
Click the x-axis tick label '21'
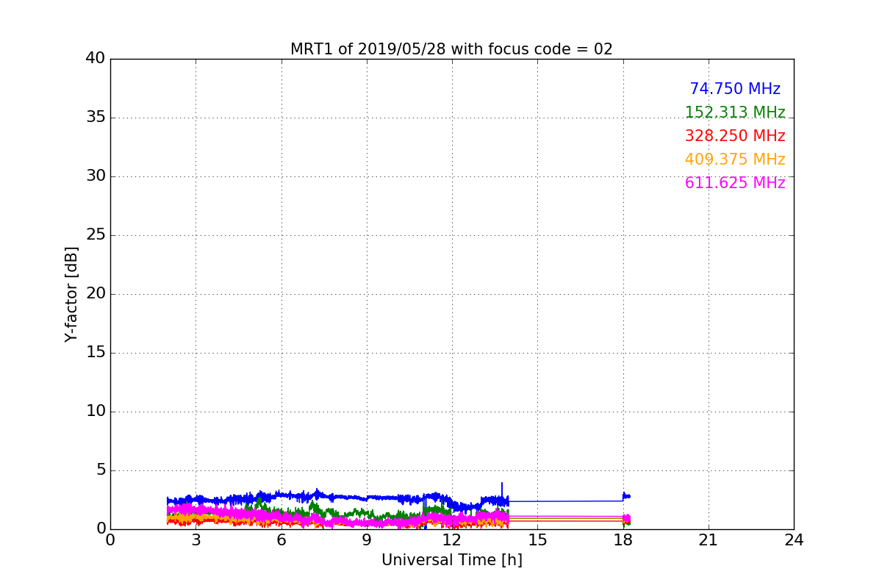click(709, 540)
